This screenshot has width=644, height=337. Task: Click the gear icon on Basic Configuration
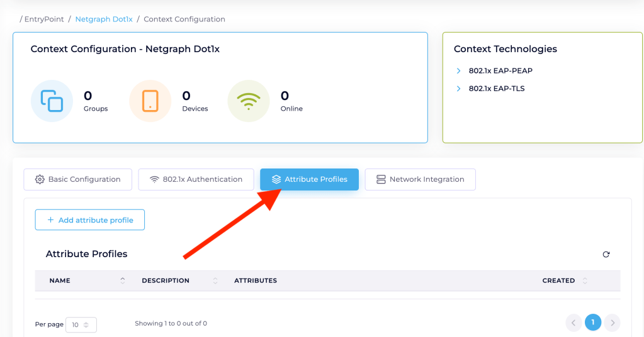click(x=40, y=180)
